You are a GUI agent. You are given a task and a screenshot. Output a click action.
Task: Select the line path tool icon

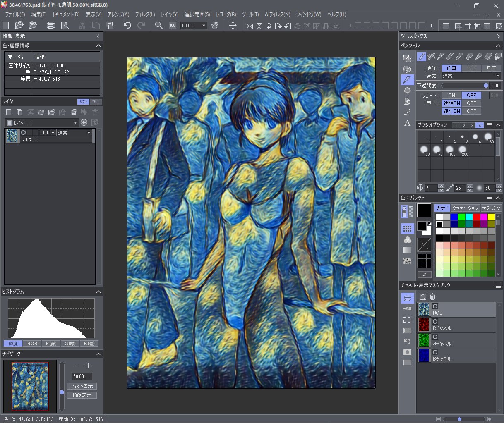click(x=407, y=112)
